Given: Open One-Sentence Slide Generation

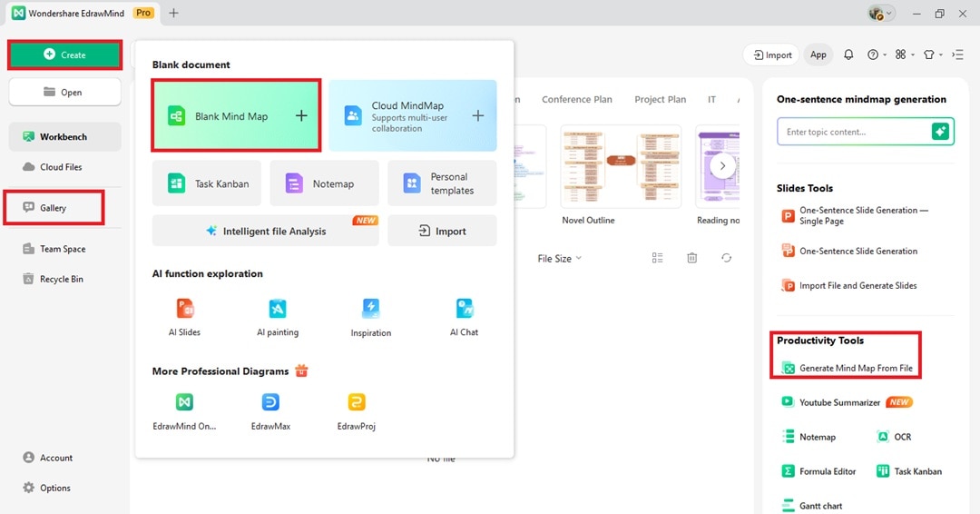Looking at the screenshot, I should point(850,251).
